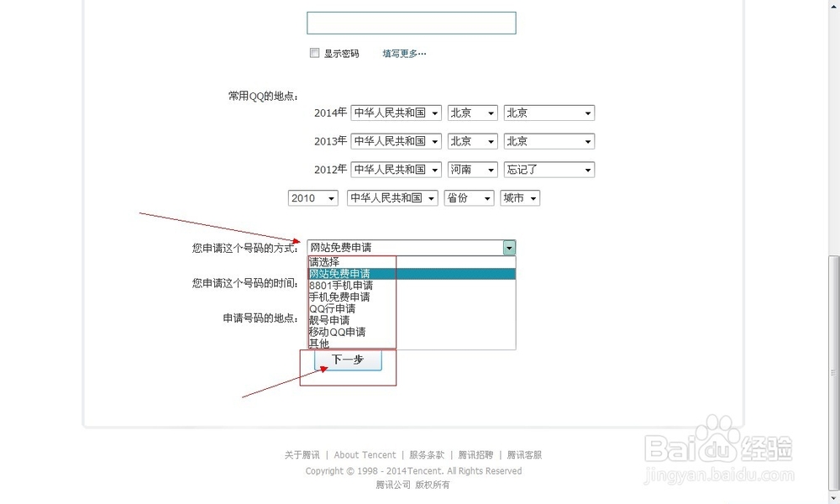Check the 显示密码 checkbox
This screenshot has height=504, width=840.
[314, 53]
